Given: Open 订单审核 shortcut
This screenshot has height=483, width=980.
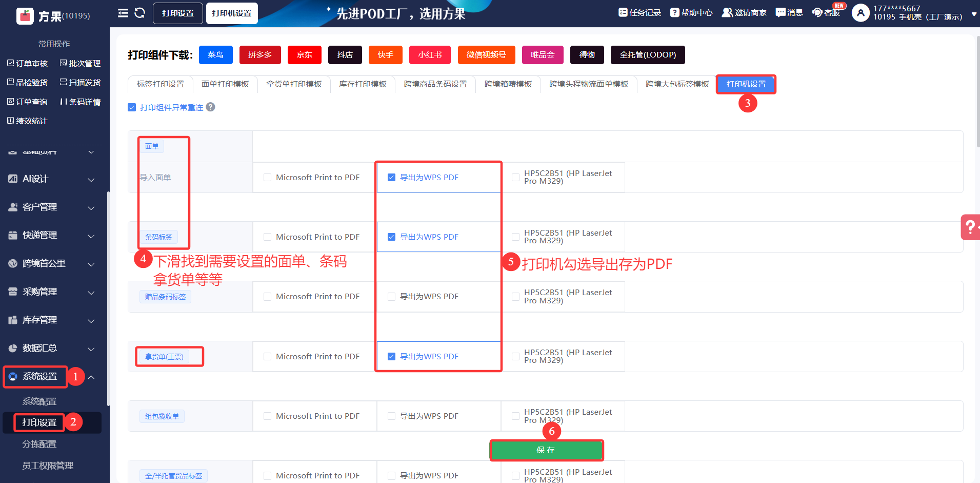Looking at the screenshot, I should pyautogui.click(x=28, y=63).
